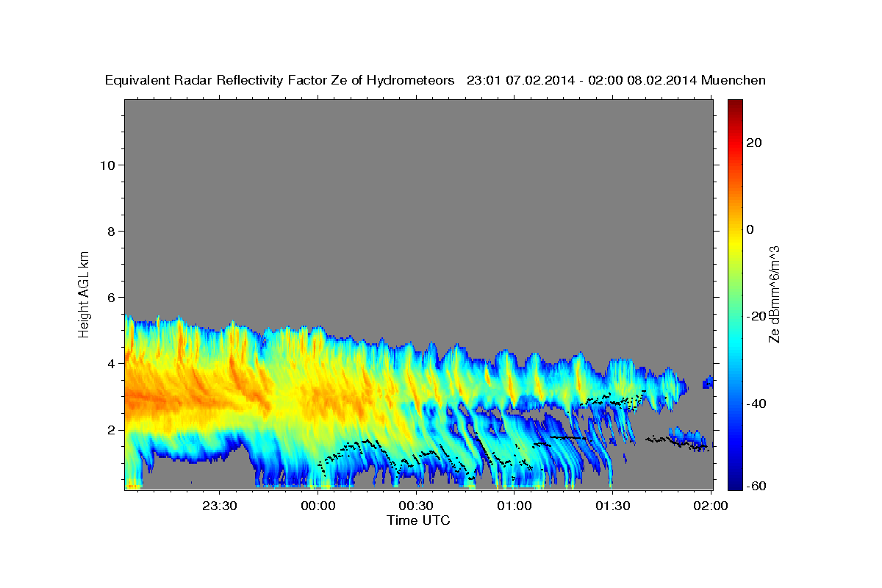
Task: Click the height tick label 8
Action: click(111, 231)
